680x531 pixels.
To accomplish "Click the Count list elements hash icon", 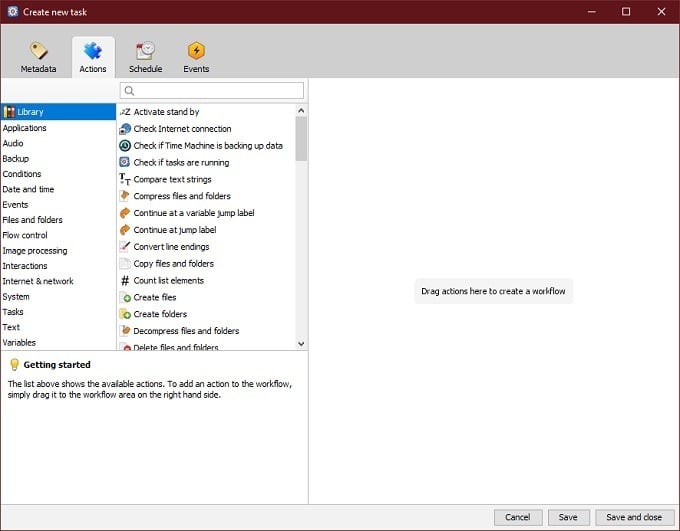I will click(x=125, y=281).
